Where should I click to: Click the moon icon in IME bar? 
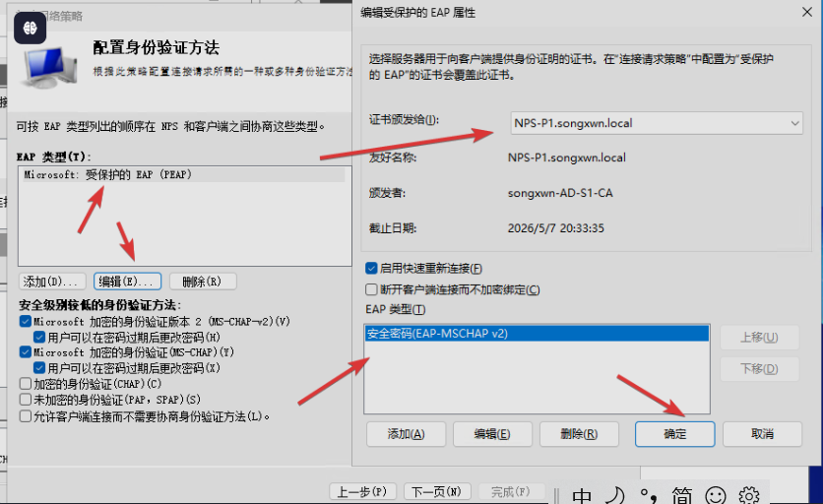(614, 495)
